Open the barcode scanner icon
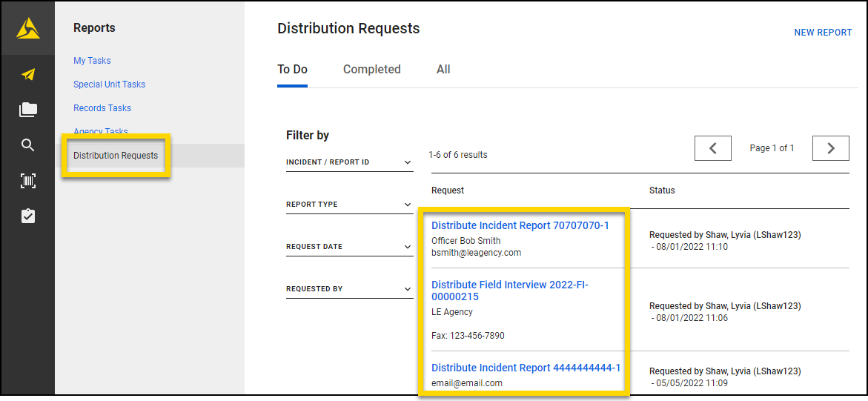This screenshot has height=401, width=868. [x=27, y=181]
